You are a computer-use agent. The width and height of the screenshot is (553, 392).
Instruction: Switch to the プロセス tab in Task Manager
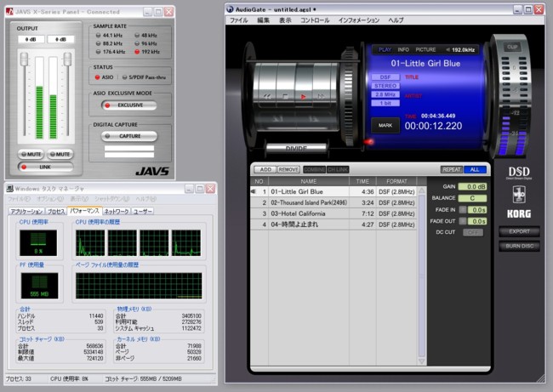(x=56, y=211)
